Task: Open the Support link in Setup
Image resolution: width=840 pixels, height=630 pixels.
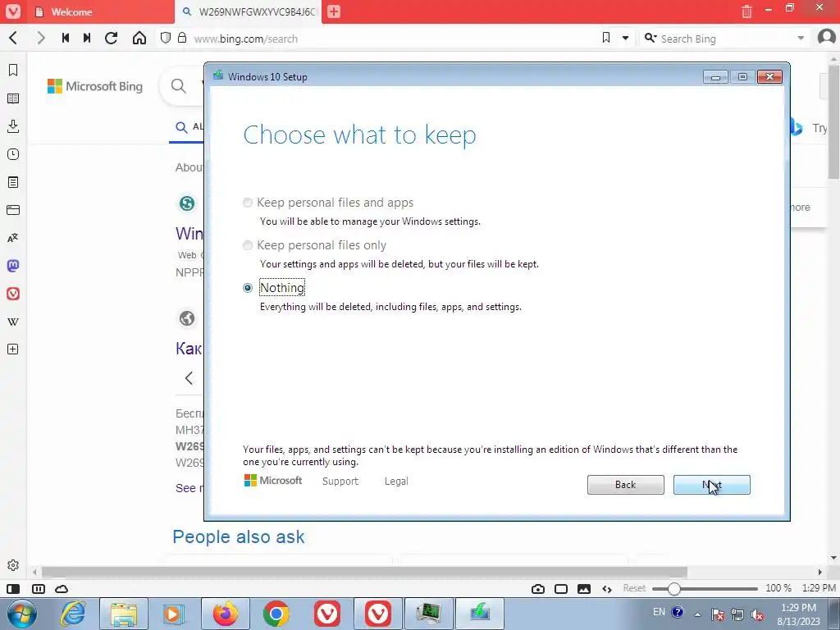Action: click(340, 481)
